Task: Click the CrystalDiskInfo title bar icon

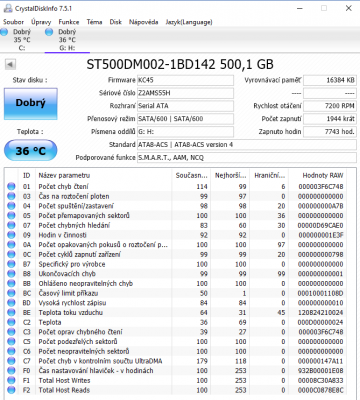Action: click(8, 8)
